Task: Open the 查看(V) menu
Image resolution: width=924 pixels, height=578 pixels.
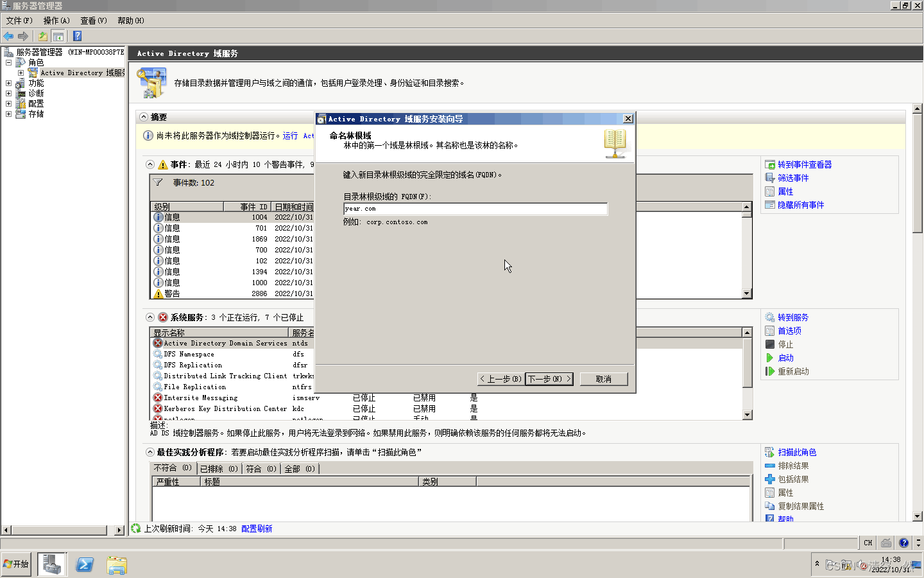Action: pos(94,21)
